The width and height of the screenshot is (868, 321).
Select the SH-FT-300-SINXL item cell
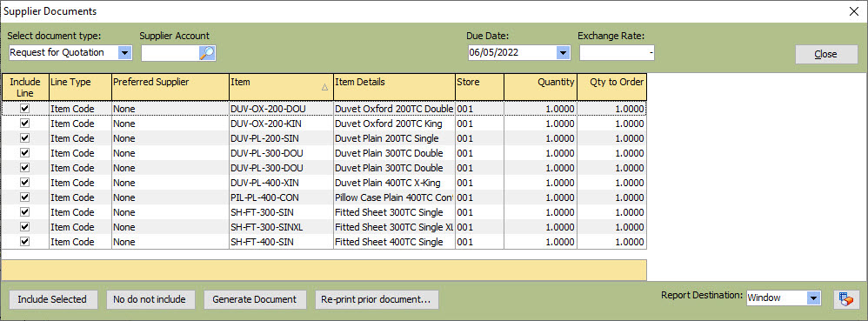click(281, 227)
